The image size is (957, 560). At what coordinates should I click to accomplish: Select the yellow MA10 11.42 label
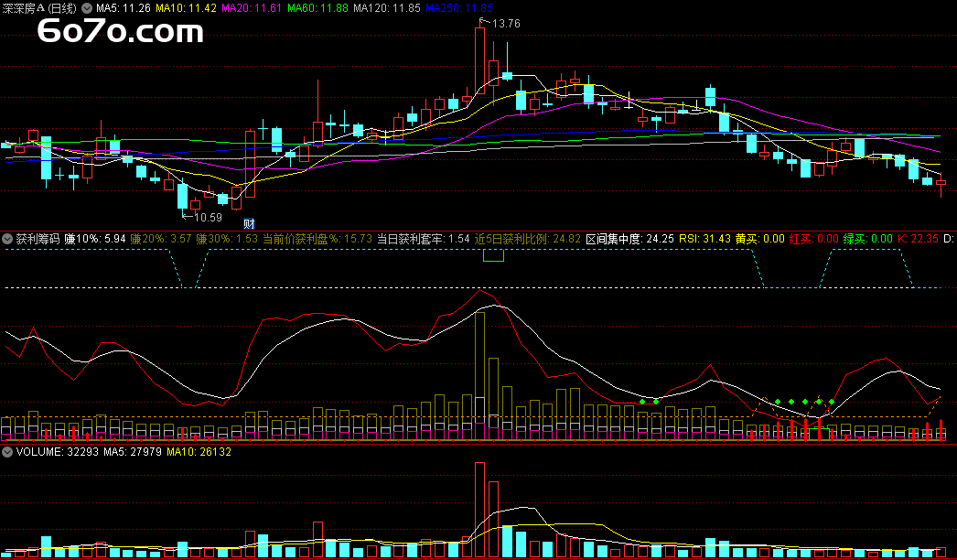pyautogui.click(x=186, y=8)
